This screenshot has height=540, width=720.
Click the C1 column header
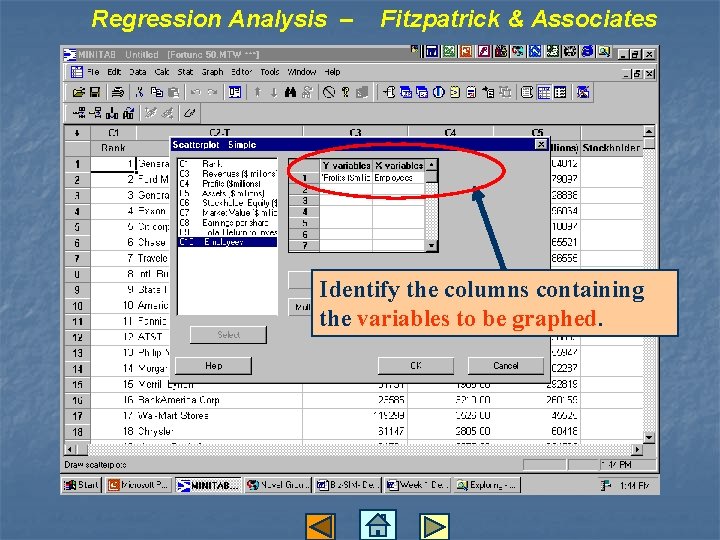[113, 133]
